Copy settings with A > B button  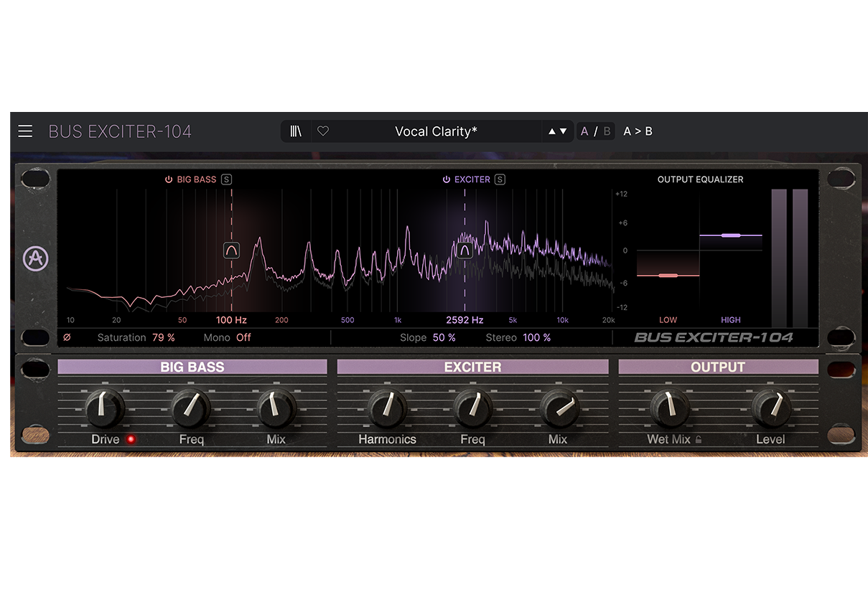(638, 131)
